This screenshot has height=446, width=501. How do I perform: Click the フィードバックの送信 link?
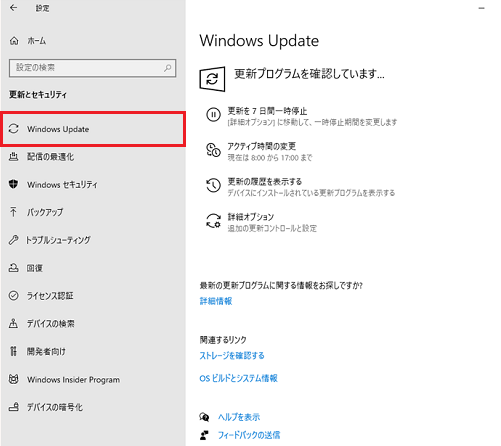(249, 435)
